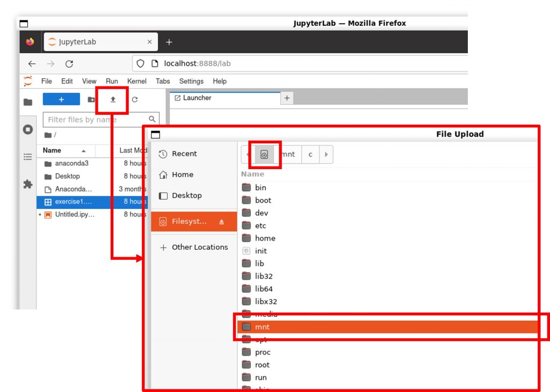This screenshot has width=550, height=392.
Task: Expand path bar with right arrow
Action: pos(326,155)
